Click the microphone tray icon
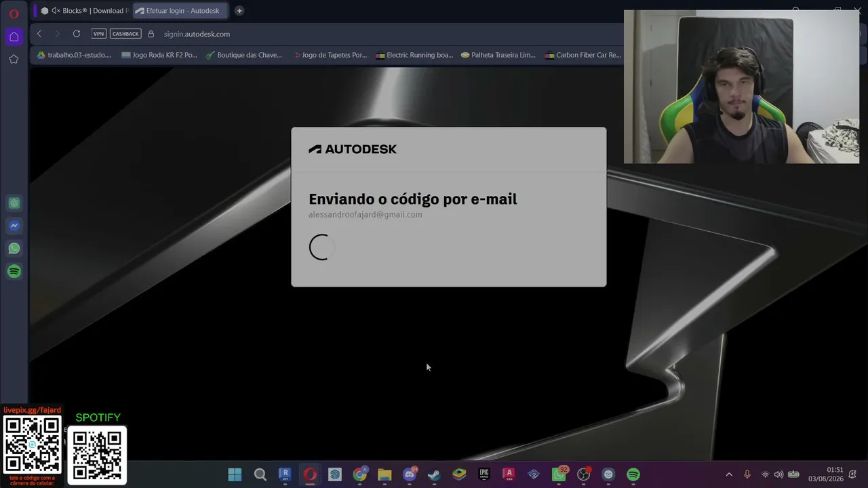 pos(747,474)
